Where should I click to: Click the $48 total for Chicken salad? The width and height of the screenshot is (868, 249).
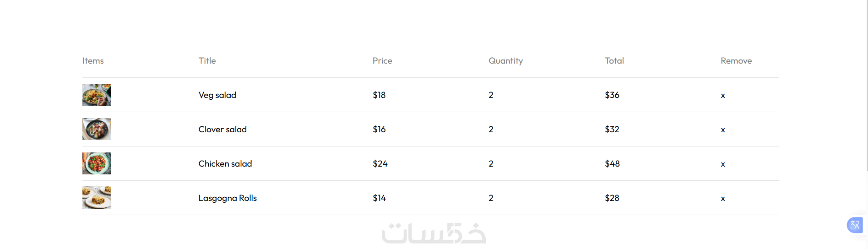[612, 164]
